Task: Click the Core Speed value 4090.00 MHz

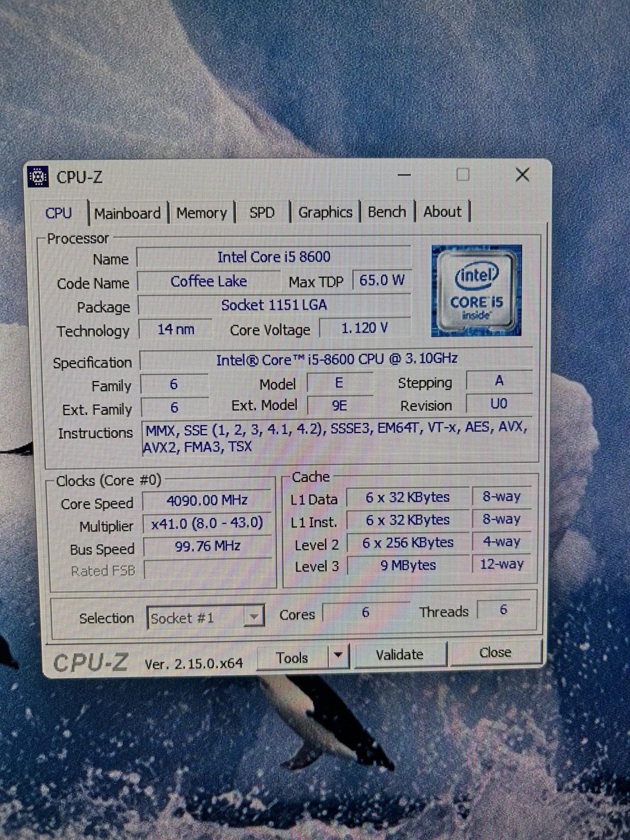Action: [207, 500]
